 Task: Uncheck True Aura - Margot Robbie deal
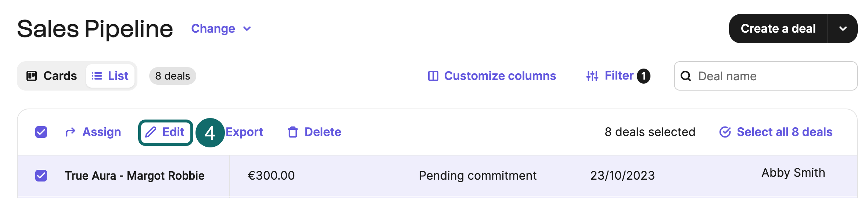(x=41, y=176)
